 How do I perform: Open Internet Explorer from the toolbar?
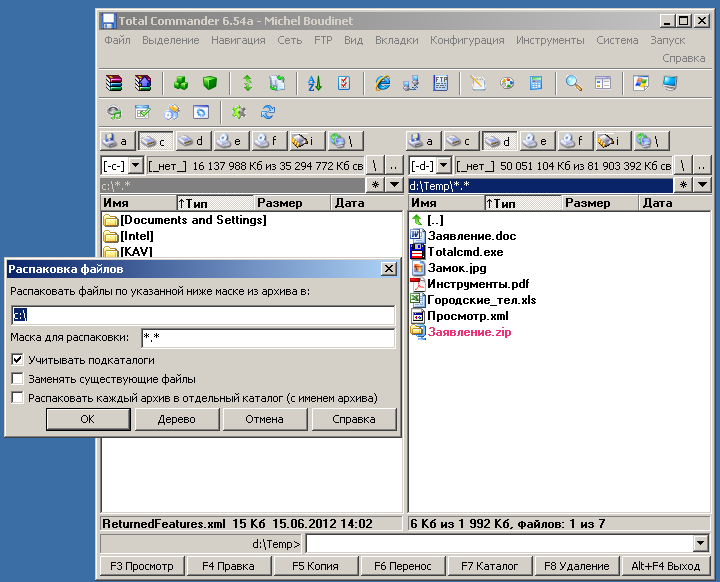[382, 83]
